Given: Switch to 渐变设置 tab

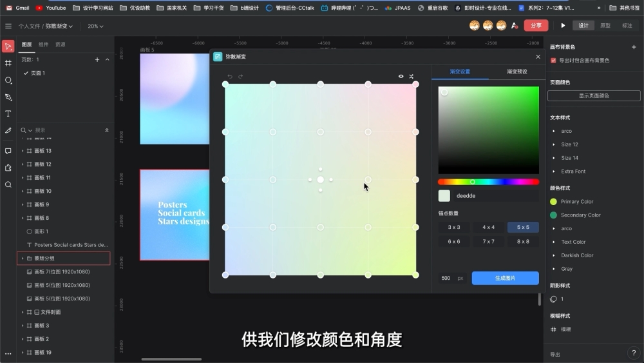Looking at the screenshot, I should 460,72.
